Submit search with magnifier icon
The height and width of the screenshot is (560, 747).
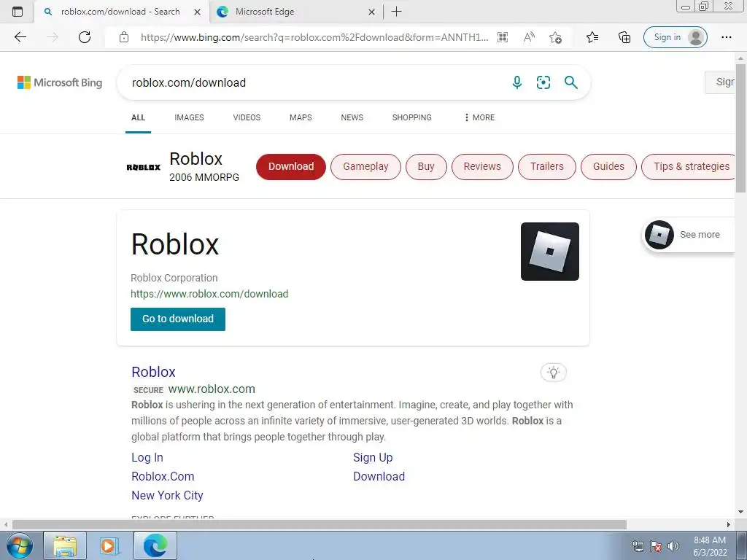(570, 82)
